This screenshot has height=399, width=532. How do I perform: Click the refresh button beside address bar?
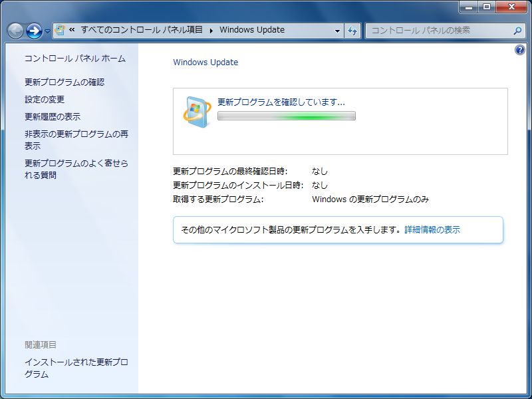[x=352, y=31]
